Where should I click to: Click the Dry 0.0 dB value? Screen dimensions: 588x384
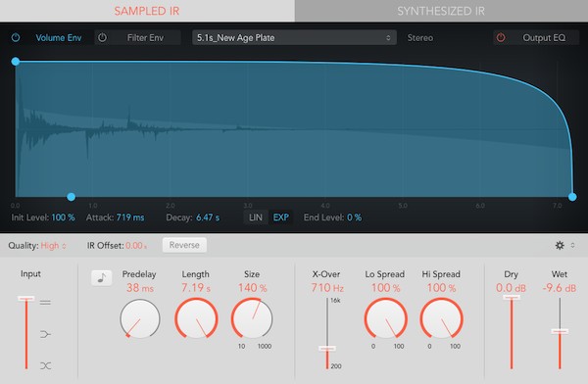pos(512,288)
